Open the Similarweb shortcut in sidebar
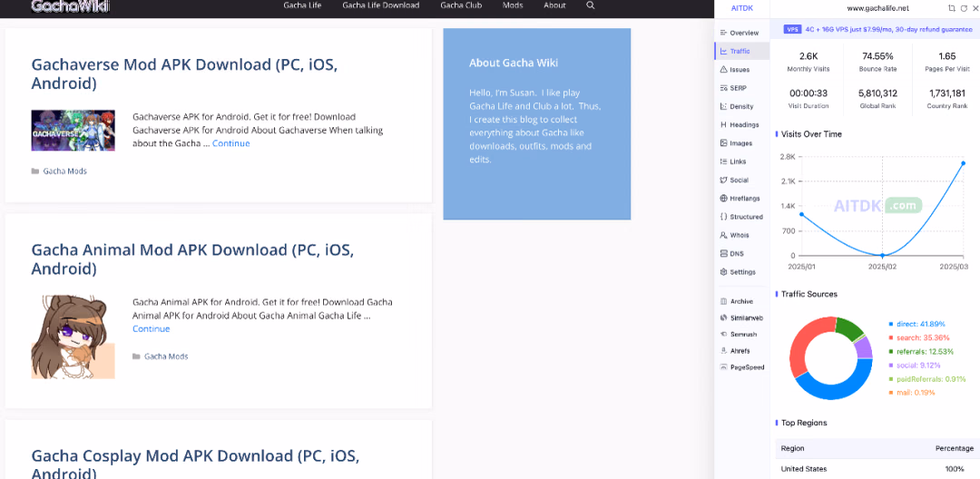 (742, 318)
